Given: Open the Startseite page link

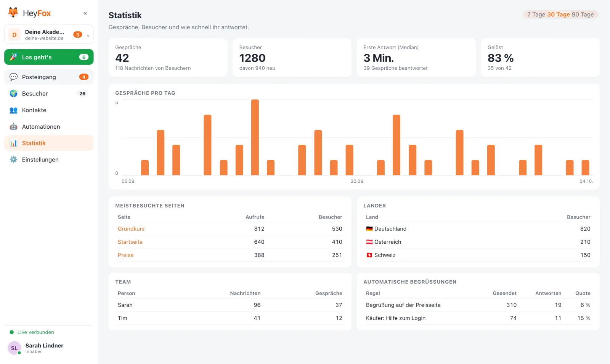Looking at the screenshot, I should 130,242.
